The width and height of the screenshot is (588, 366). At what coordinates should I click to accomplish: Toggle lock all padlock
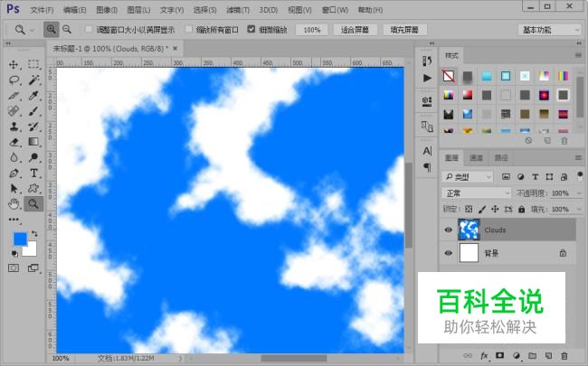click(x=522, y=209)
